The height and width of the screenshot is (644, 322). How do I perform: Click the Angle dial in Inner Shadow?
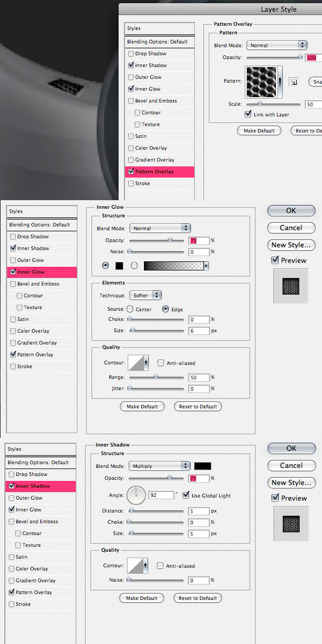136,495
